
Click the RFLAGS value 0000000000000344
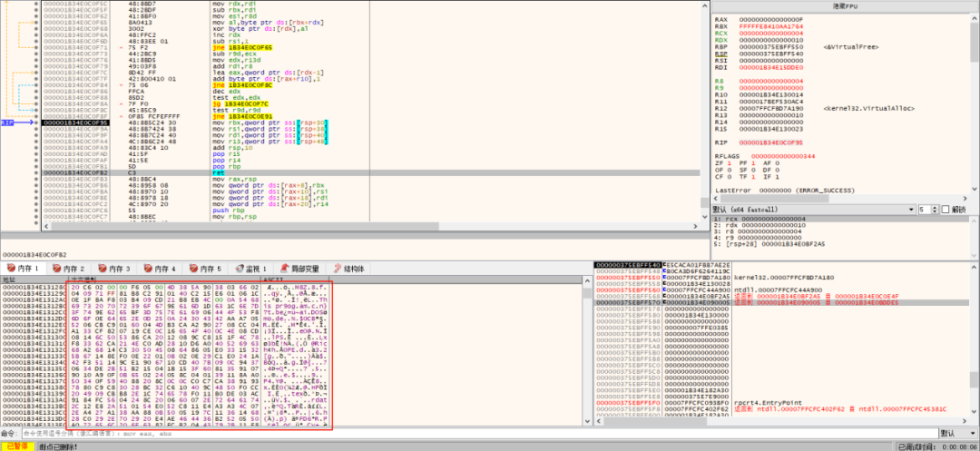(783, 156)
